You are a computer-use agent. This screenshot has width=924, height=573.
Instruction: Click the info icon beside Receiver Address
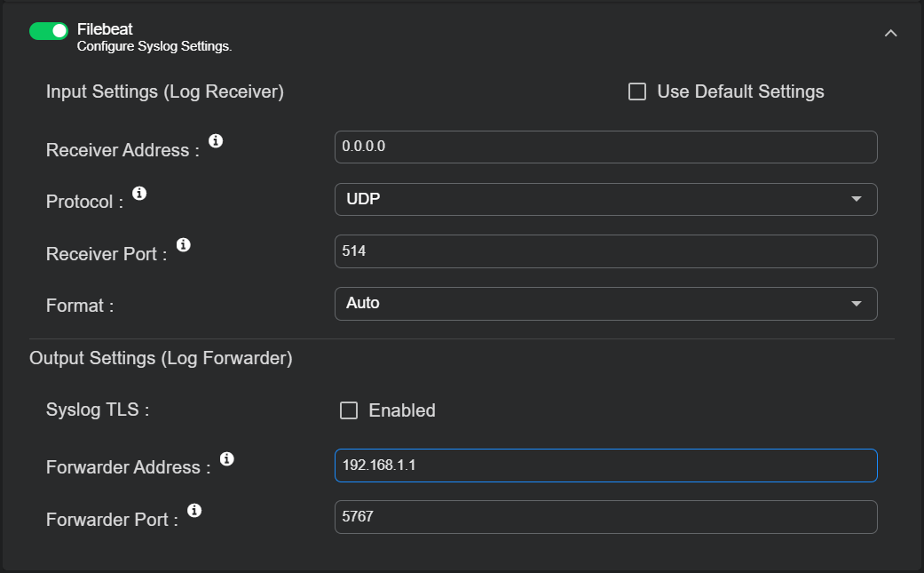coord(215,141)
